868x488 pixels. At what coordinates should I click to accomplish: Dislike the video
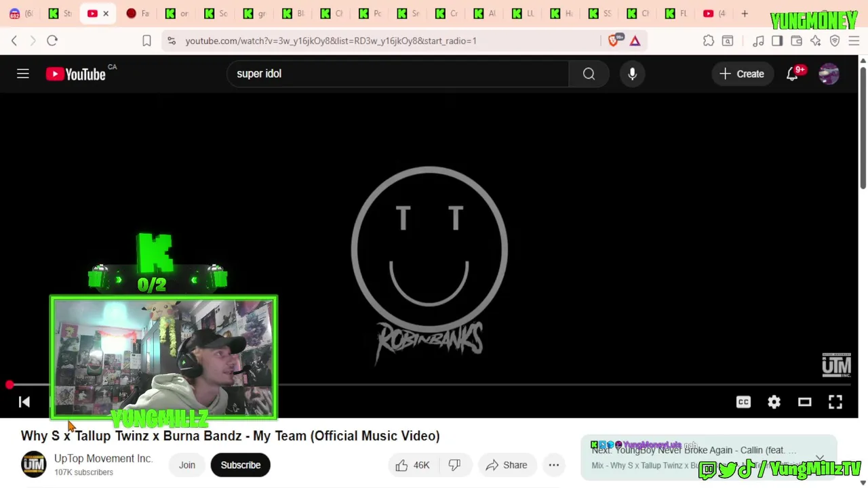pos(454,465)
